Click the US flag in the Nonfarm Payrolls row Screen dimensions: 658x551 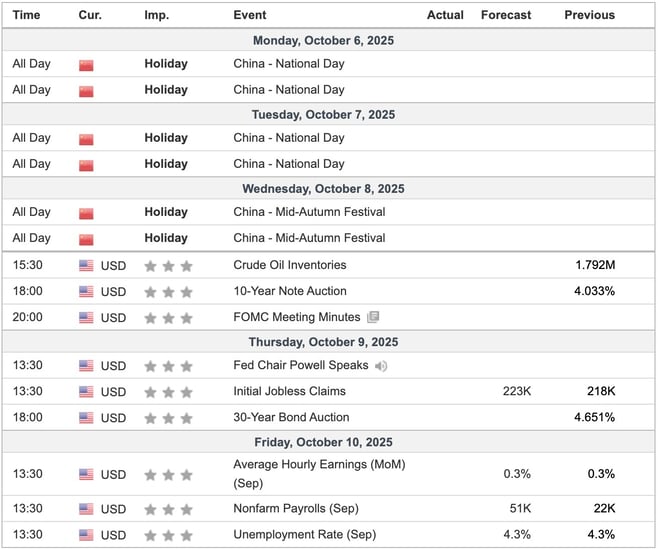[x=86, y=510]
